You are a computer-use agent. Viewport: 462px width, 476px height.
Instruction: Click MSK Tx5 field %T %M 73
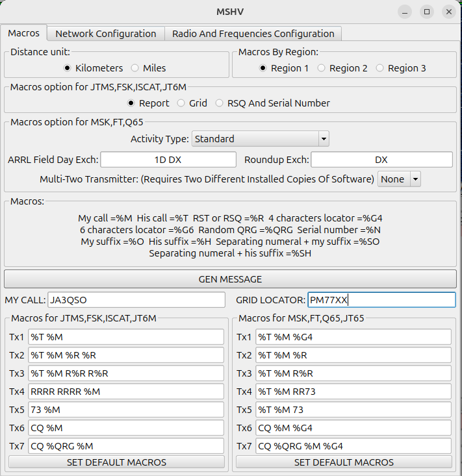[x=353, y=410]
